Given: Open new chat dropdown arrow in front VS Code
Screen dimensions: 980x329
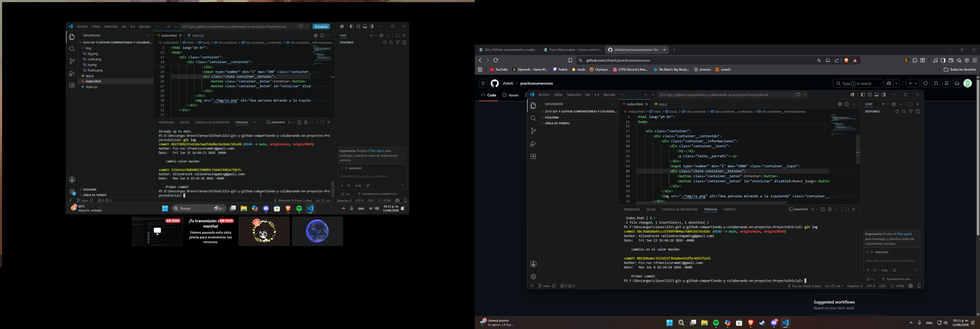Looking at the screenshot, I should (x=888, y=104).
